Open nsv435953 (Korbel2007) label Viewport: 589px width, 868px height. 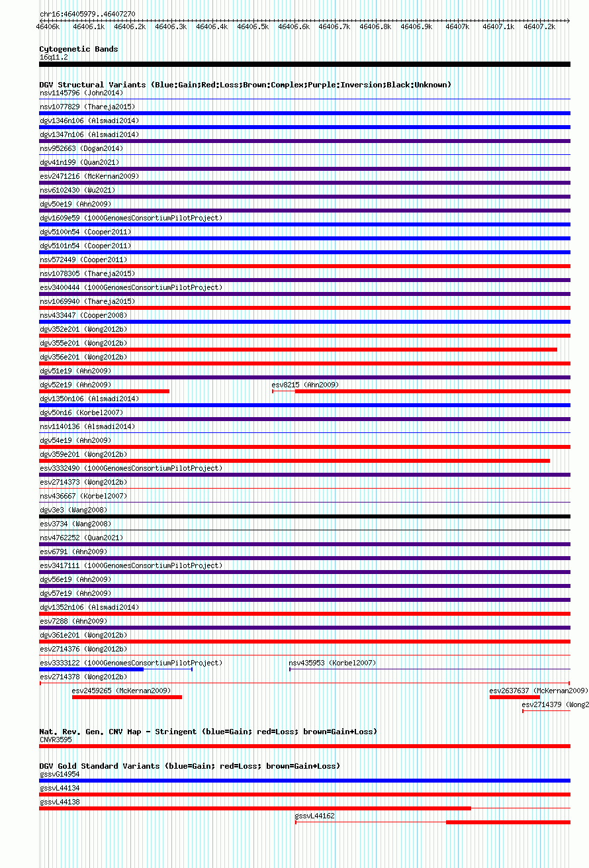pos(332,663)
